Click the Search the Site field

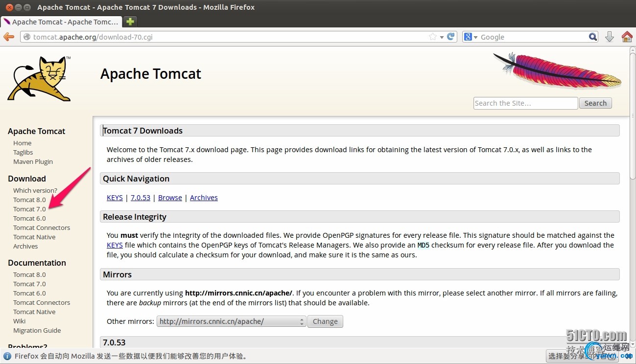click(525, 103)
